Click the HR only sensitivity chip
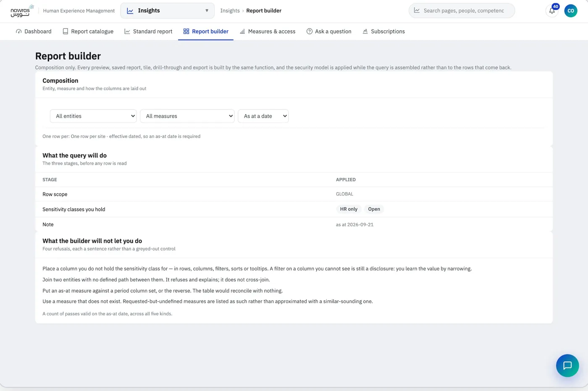 [x=349, y=209]
